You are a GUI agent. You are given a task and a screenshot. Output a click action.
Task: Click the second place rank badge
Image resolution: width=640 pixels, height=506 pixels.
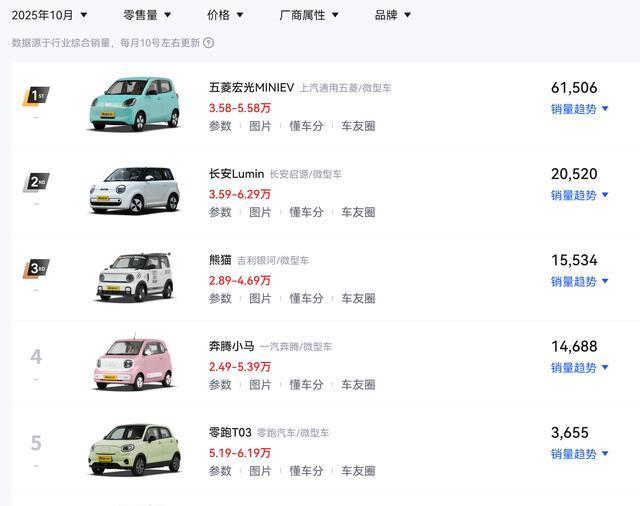coord(36,182)
